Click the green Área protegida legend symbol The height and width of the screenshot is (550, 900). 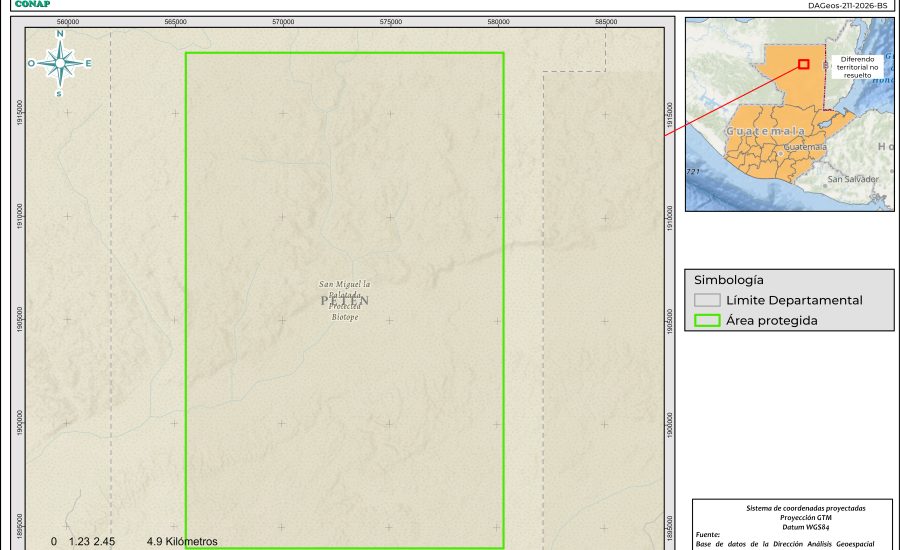(x=707, y=321)
